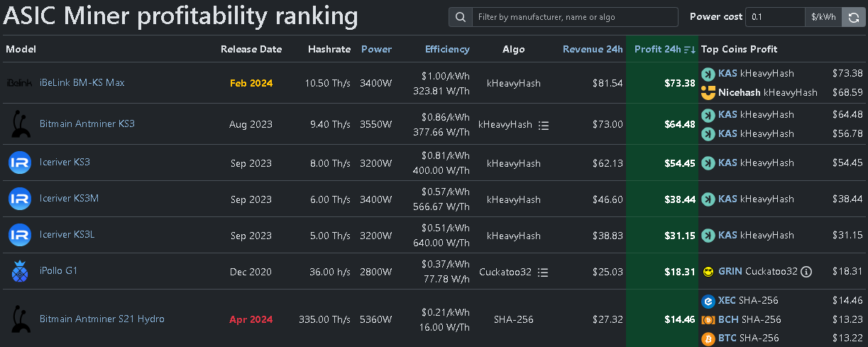
Task: Click the power cost input field
Action: click(x=774, y=17)
